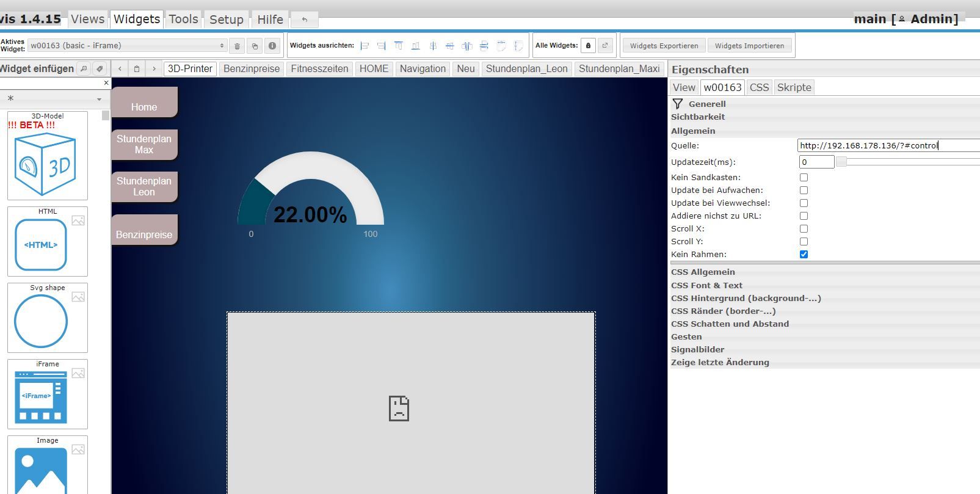Open the Aktives Widget dropdown

click(128, 46)
